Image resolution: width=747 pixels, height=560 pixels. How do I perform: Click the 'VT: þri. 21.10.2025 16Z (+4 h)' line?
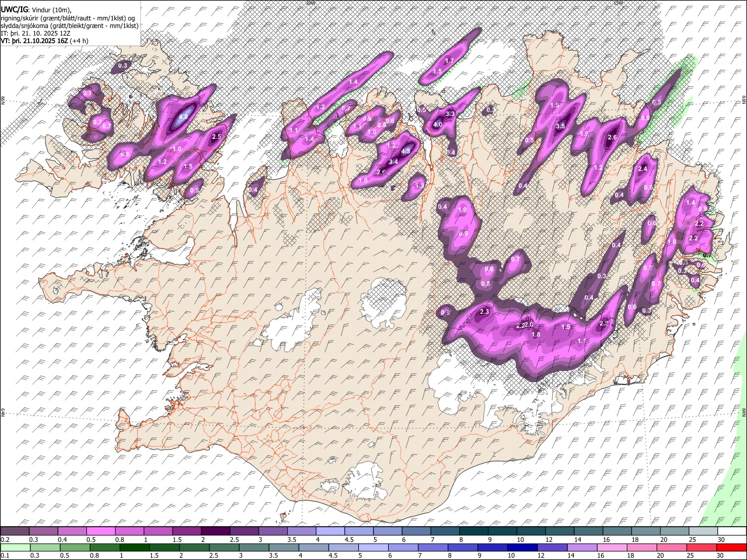(45, 41)
